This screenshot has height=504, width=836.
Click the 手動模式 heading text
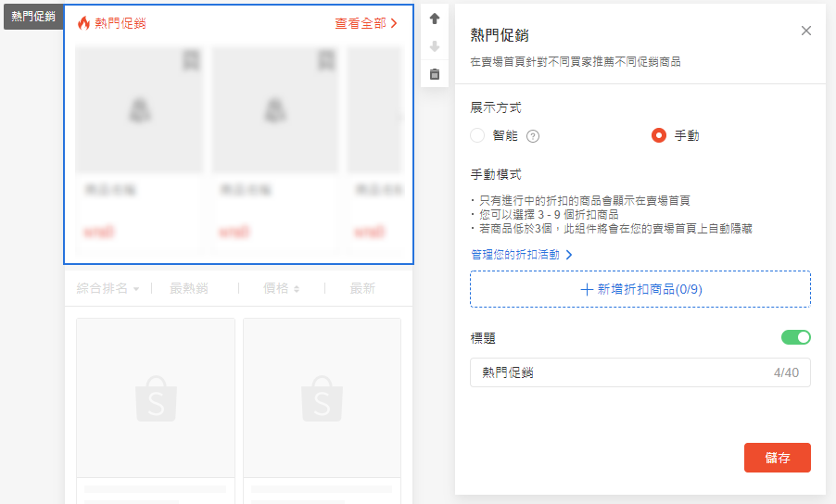click(x=495, y=174)
